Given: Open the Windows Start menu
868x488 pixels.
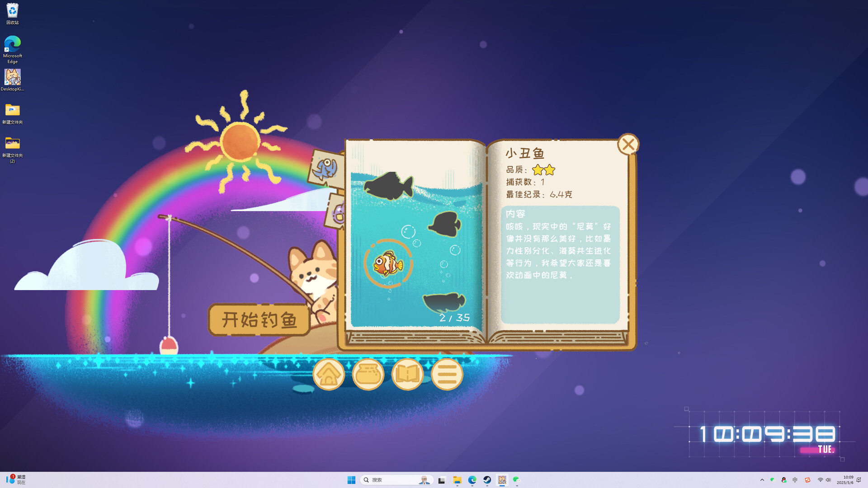Looking at the screenshot, I should pyautogui.click(x=351, y=480).
